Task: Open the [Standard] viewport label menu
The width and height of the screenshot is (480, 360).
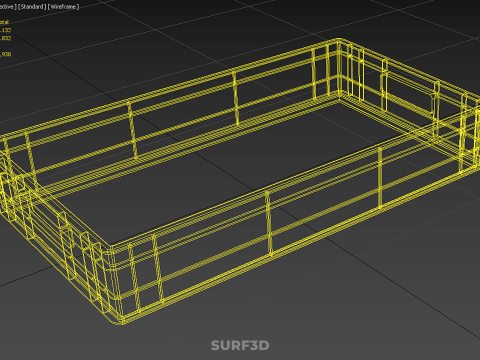Action: point(32,7)
